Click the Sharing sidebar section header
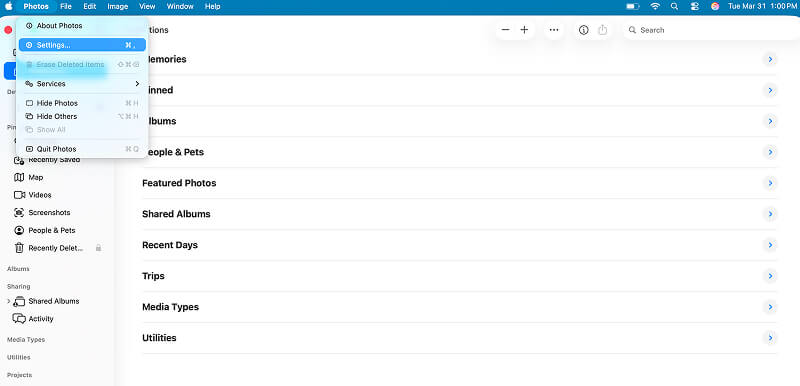Screen dimensions: 800x386 point(19,287)
